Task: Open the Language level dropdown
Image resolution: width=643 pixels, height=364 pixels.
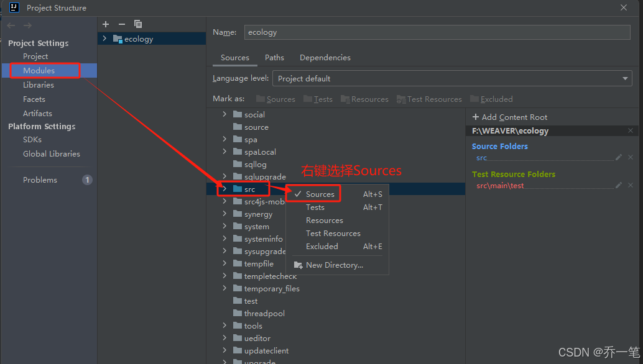Action: [x=452, y=78]
